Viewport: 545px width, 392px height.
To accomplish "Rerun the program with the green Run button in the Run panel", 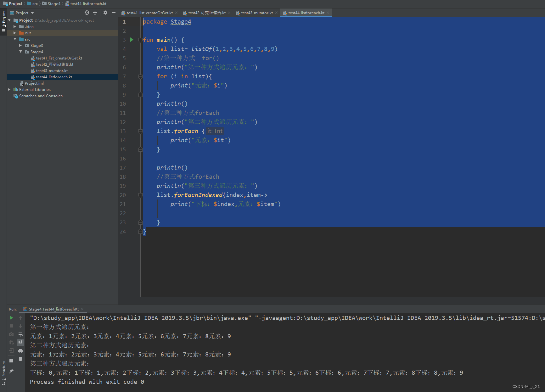I will 11,318.
